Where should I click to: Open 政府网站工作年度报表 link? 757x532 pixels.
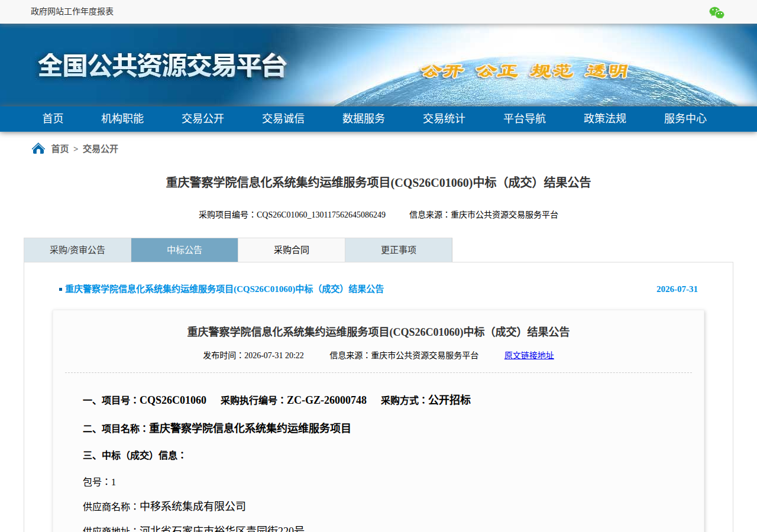click(x=72, y=11)
